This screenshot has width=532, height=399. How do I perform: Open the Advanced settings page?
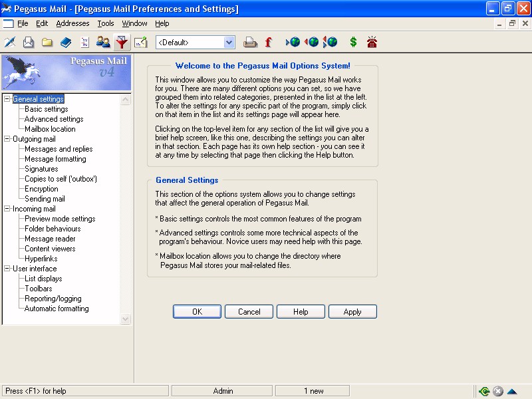point(54,119)
